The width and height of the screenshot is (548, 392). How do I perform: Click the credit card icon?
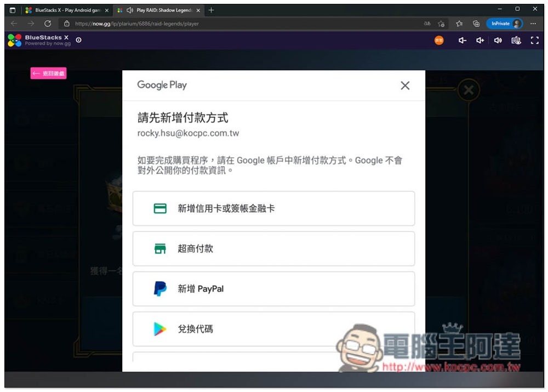(160, 208)
